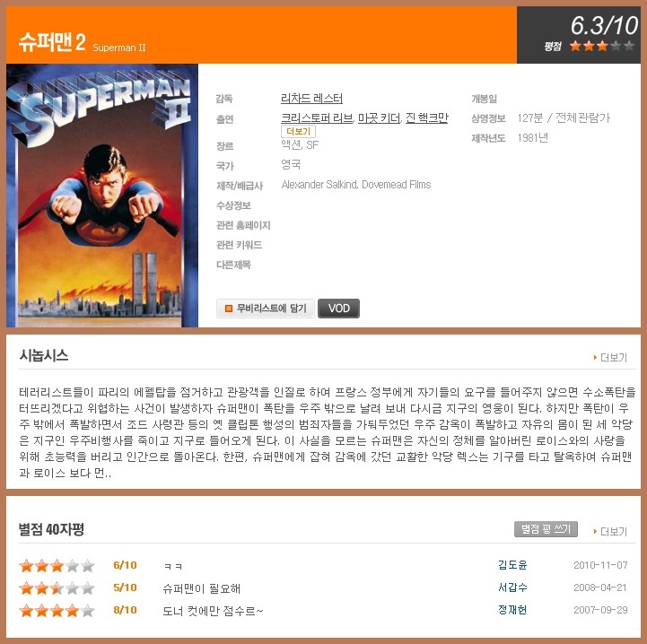Click the header rating stars under 6.3/10
This screenshot has height=644, width=647.
pos(602,46)
